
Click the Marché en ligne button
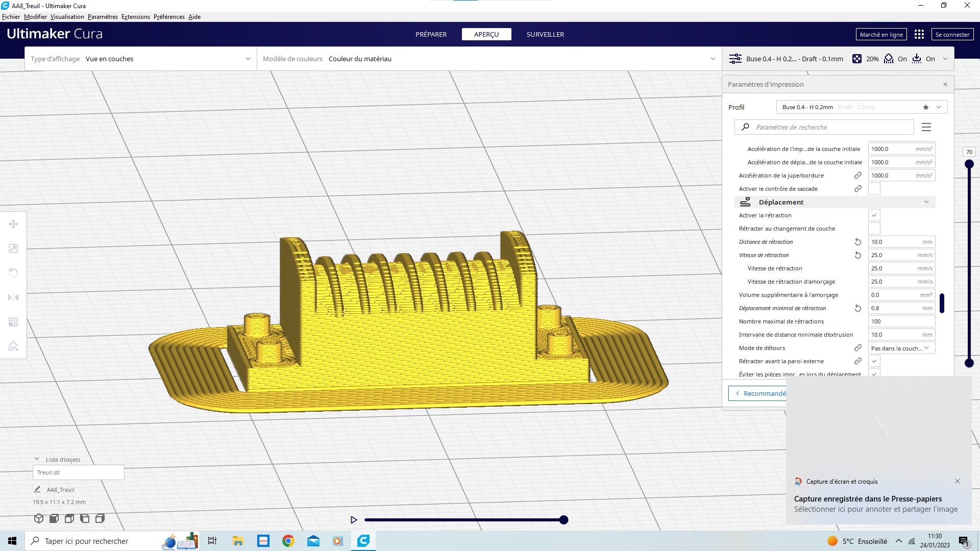pyautogui.click(x=881, y=34)
